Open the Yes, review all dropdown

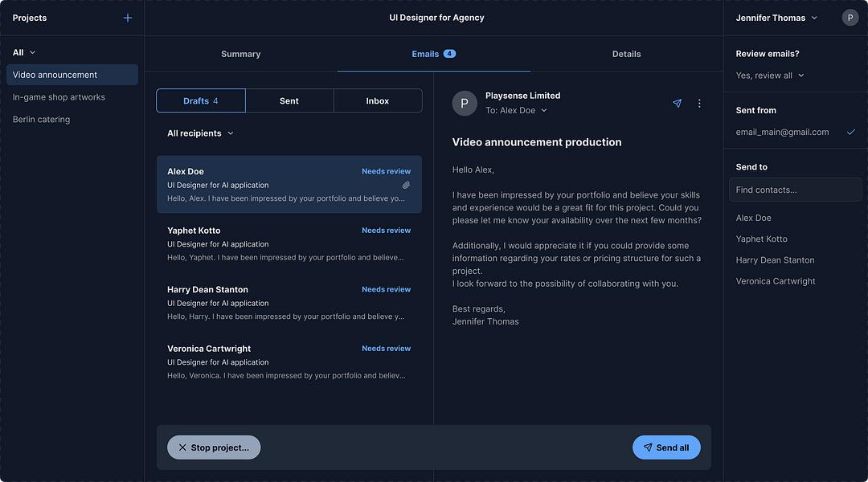769,76
